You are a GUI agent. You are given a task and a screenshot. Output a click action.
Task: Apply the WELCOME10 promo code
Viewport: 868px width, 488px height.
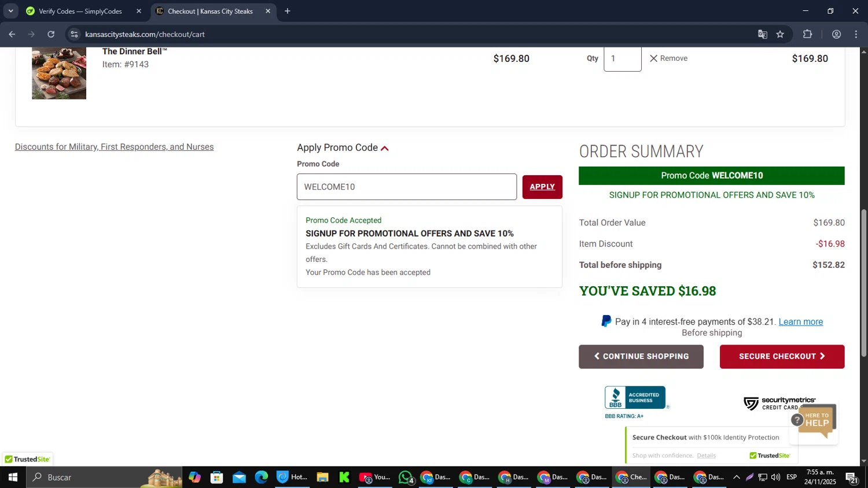[542, 187]
